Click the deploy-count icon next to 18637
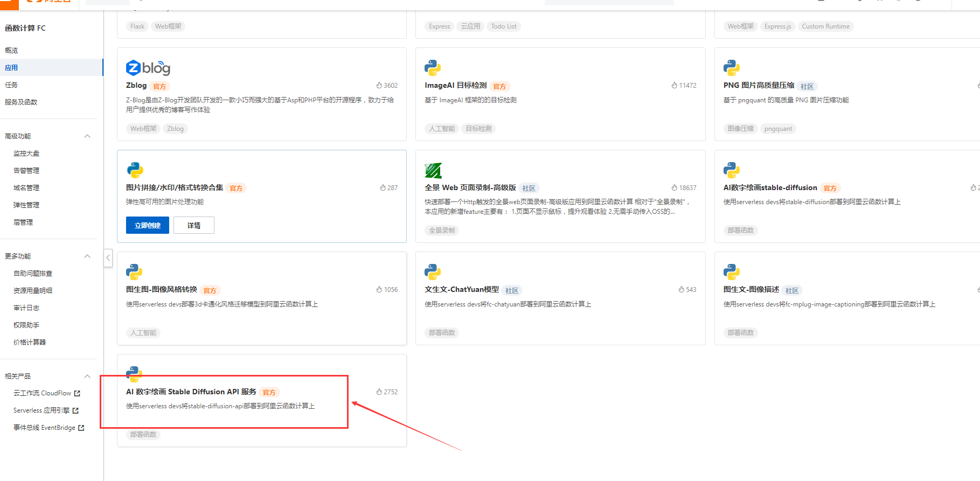 click(x=675, y=187)
